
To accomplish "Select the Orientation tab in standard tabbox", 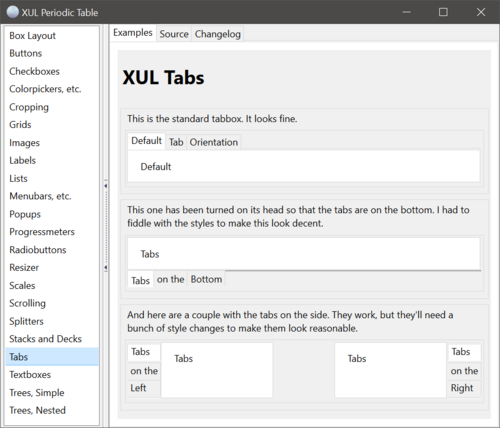I will (x=214, y=142).
